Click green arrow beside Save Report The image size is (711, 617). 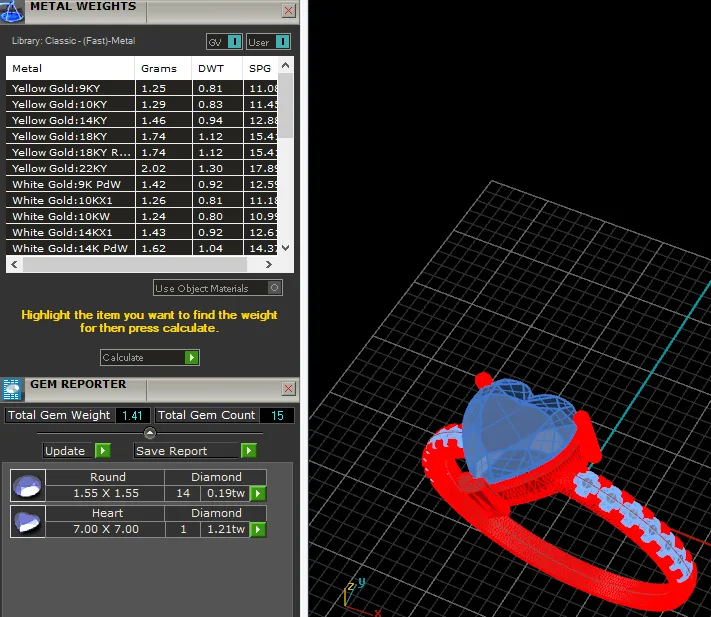[x=248, y=451]
